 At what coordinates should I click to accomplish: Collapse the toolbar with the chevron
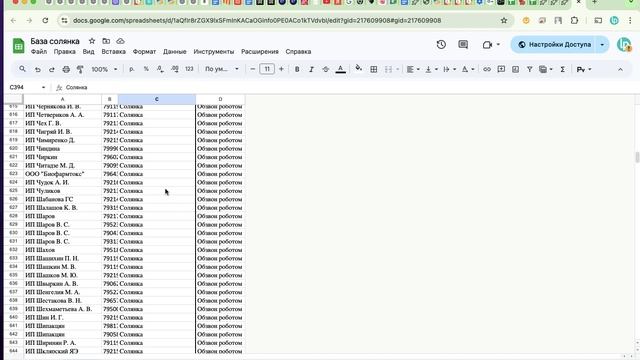pos(620,69)
